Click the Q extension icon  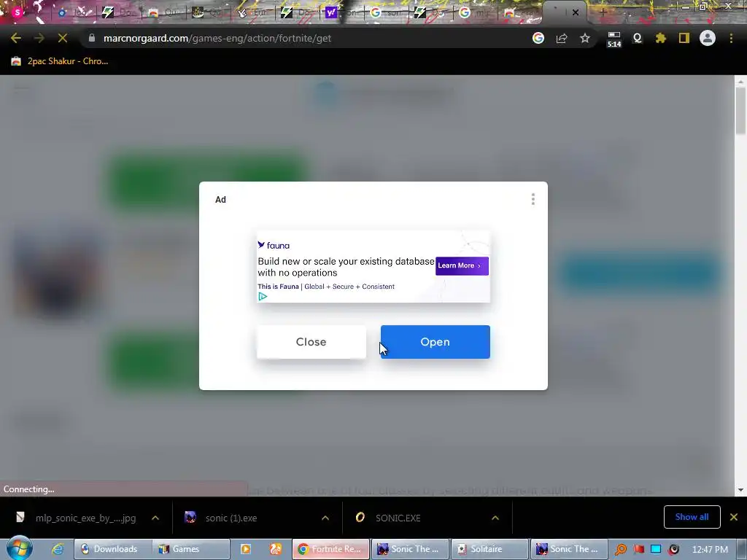click(x=638, y=38)
